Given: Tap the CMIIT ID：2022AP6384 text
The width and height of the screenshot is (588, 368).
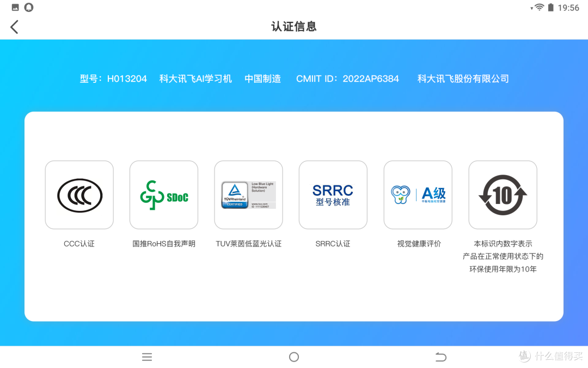Looking at the screenshot, I should pyautogui.click(x=347, y=79).
